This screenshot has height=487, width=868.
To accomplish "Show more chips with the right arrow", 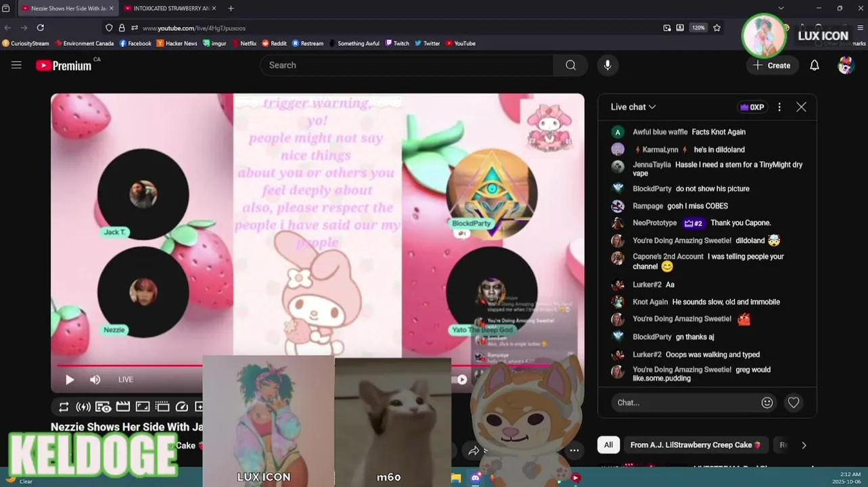I will tap(804, 445).
